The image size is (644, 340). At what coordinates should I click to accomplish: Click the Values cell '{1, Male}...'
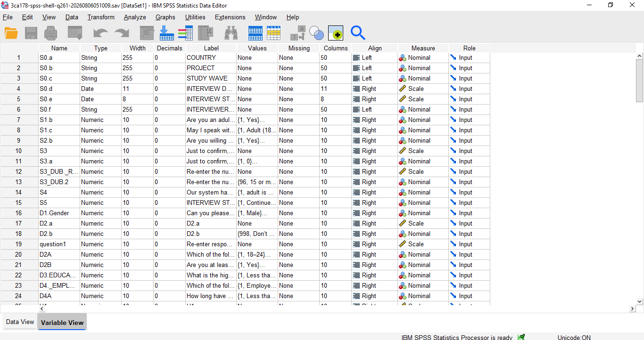coord(257,213)
